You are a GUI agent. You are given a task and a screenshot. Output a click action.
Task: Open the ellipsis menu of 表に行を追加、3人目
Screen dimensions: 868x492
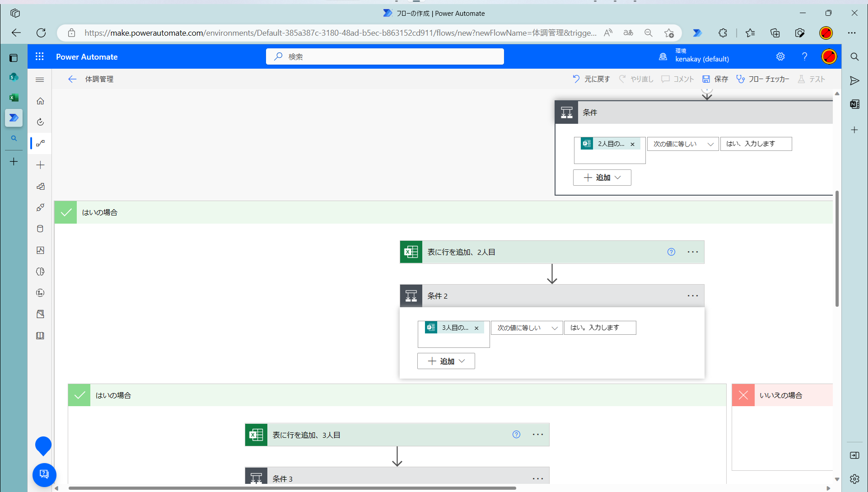[x=537, y=435]
